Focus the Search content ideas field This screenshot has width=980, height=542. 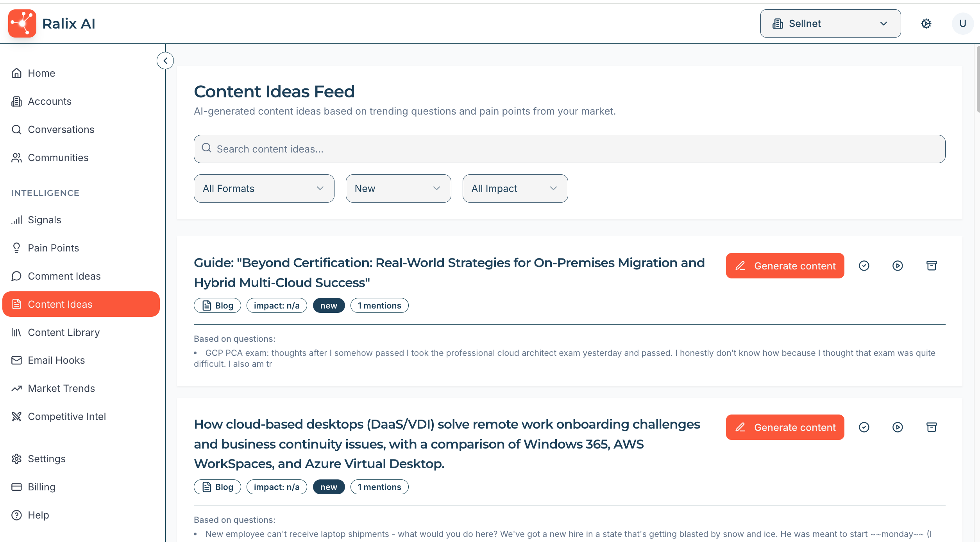569,149
